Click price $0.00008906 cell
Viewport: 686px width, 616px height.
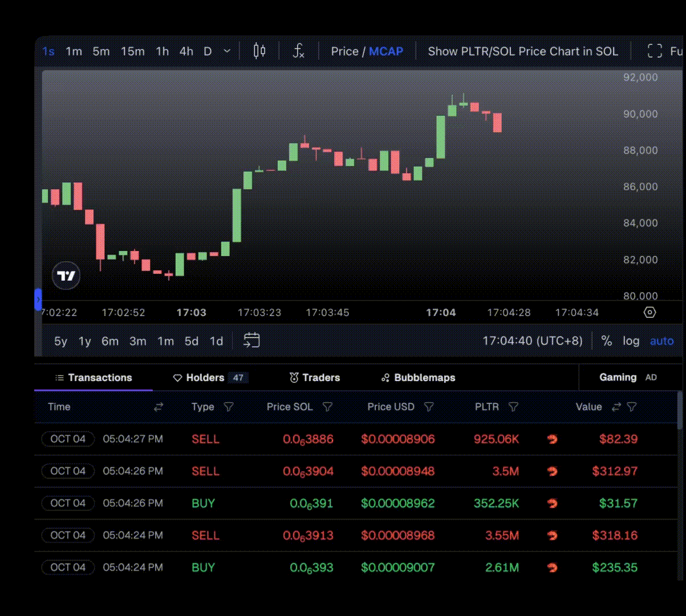coord(398,439)
